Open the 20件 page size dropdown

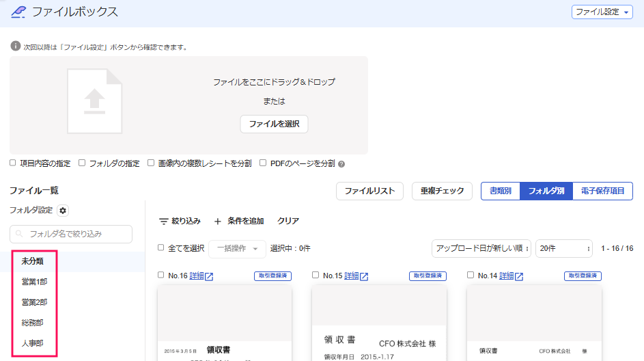pos(564,249)
